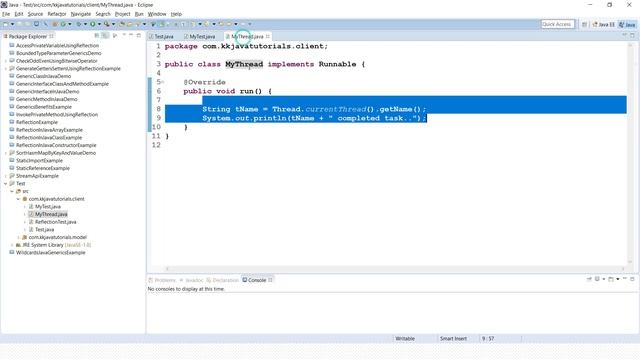Screen dimensions: 640x360
Task: Open the Run button dropdown arrow
Action: point(100,24)
